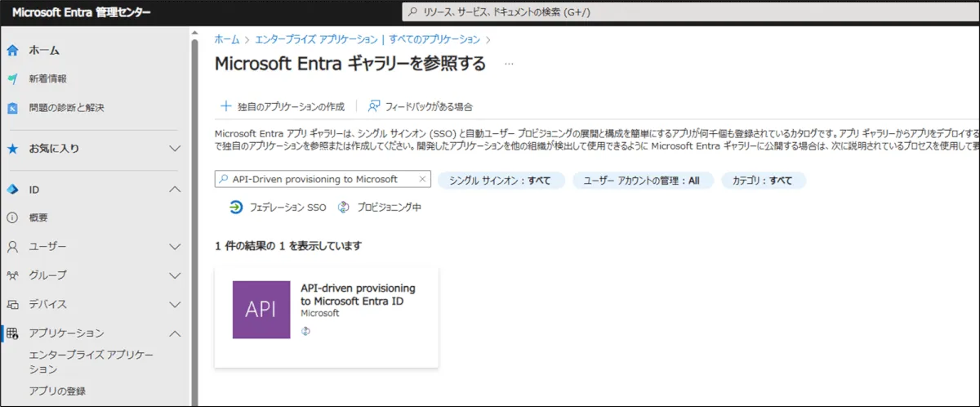The image size is (980, 407).
Task: Click the plus icon for 独自のアプリケーションの作成
Action: 225,106
